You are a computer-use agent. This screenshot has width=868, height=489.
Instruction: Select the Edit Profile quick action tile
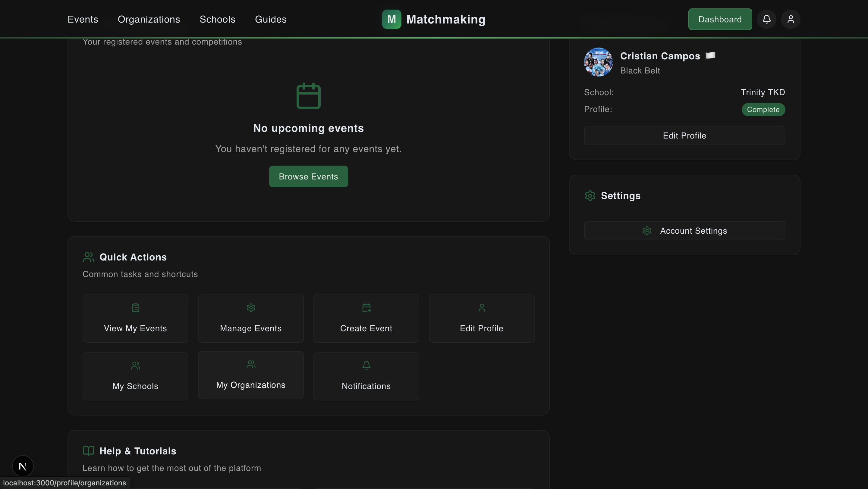click(482, 318)
